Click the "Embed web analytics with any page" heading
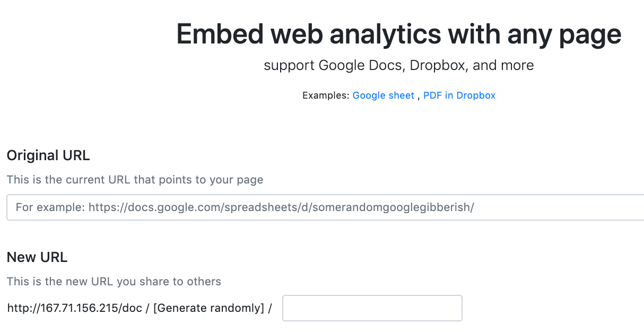644x332 pixels. pos(398,34)
